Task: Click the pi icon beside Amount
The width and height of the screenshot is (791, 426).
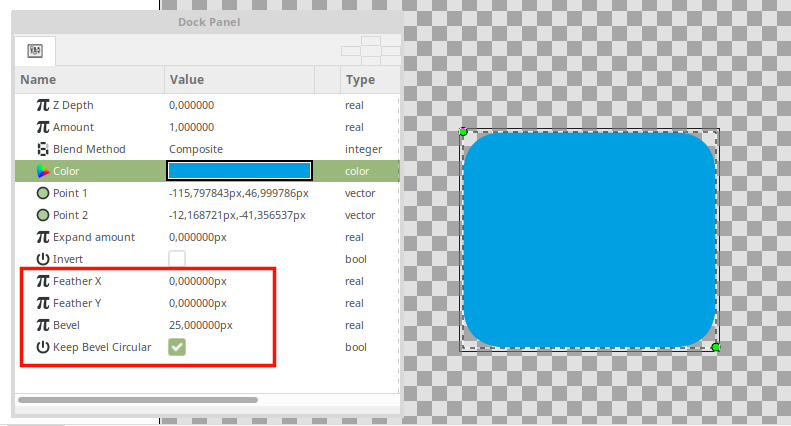Action: pos(43,127)
